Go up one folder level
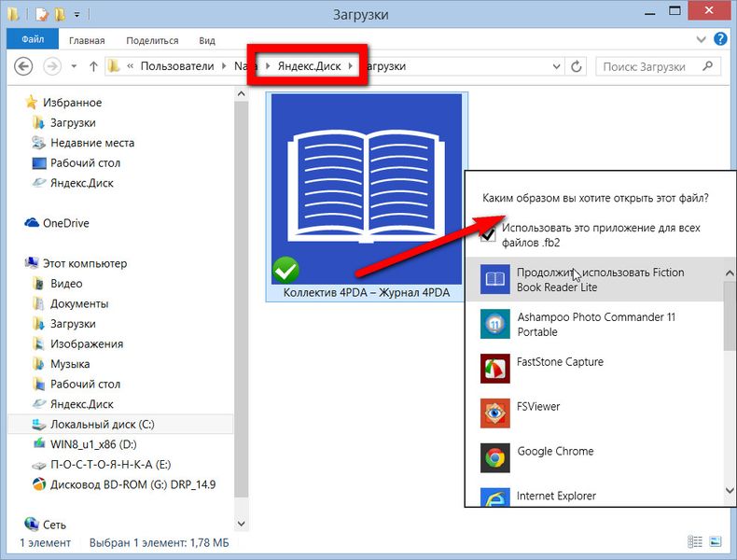737x560 pixels. [93, 66]
